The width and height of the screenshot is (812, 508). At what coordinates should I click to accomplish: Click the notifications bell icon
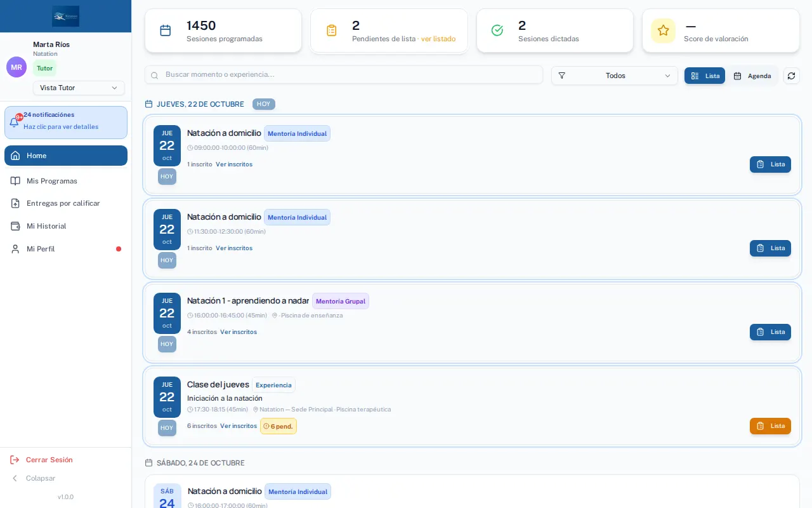pos(14,122)
